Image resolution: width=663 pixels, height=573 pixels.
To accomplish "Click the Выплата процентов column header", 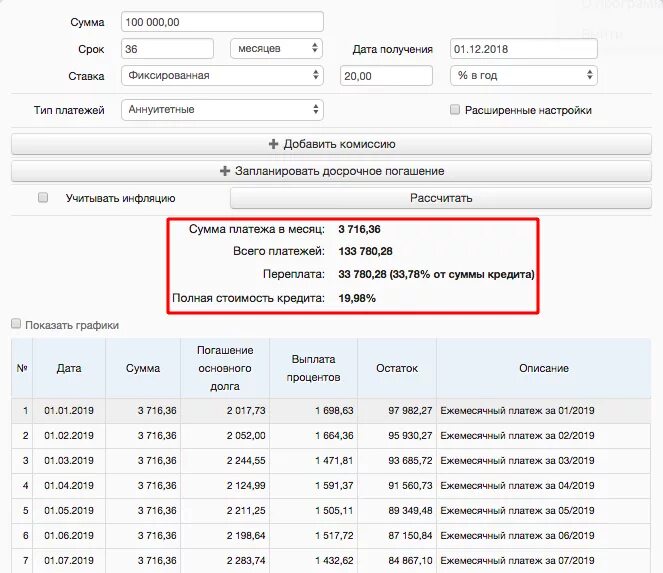I will [313, 368].
